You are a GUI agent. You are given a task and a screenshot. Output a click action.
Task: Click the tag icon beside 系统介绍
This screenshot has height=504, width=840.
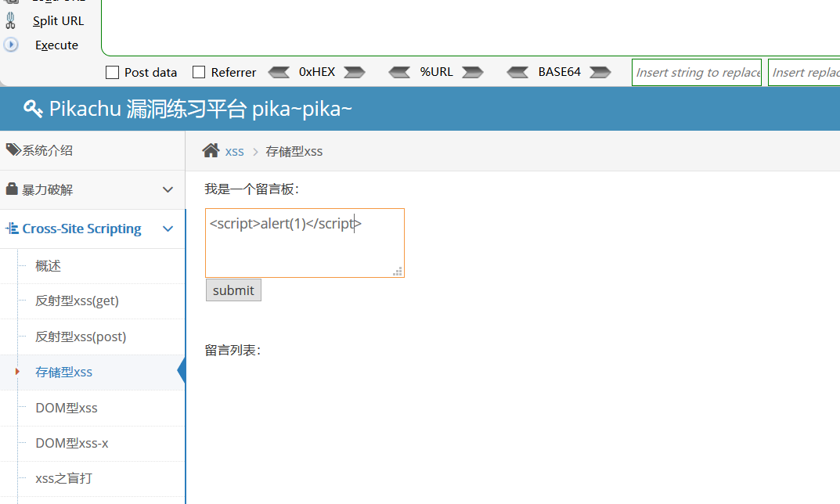[13, 149]
